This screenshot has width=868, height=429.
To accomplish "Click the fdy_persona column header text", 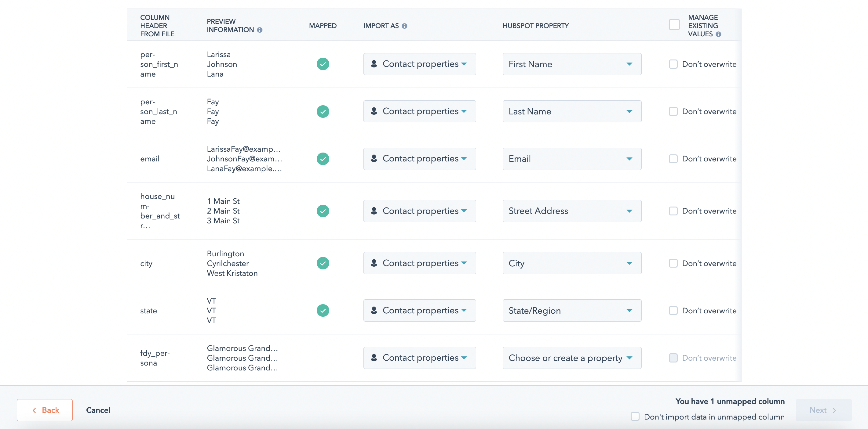I will 155,358.
